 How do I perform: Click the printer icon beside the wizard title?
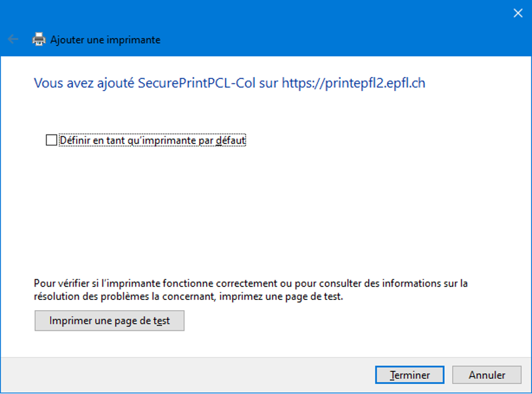38,39
